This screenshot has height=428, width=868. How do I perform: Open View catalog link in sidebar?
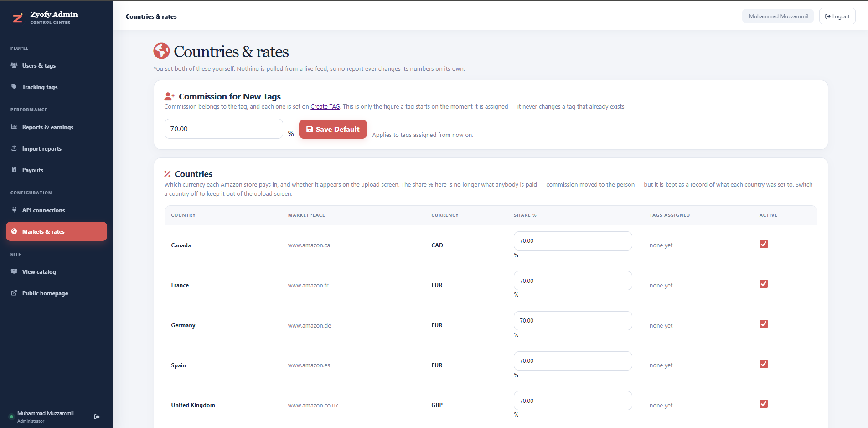coord(57,272)
